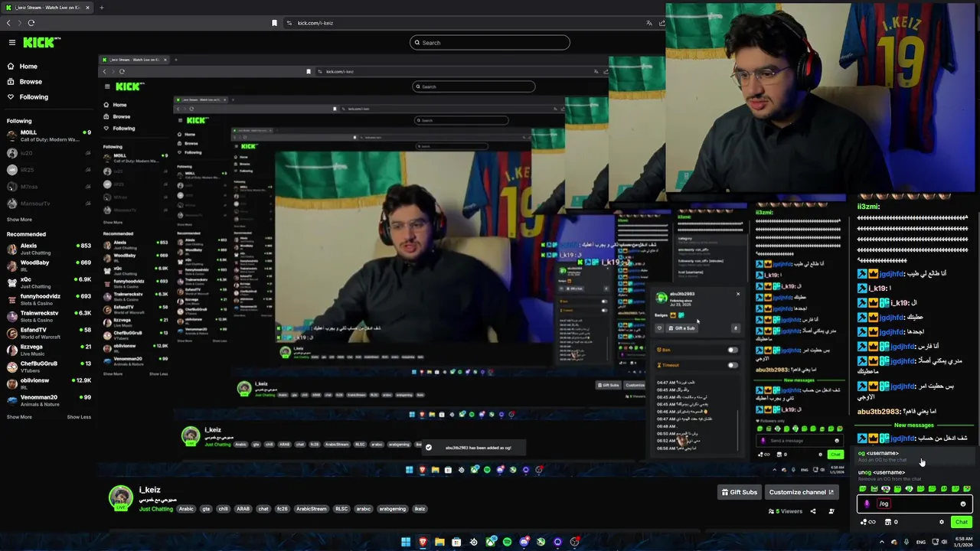The width and height of the screenshot is (980, 551).
Task: Click username abu3tb2983 in chat
Action: click(878, 412)
